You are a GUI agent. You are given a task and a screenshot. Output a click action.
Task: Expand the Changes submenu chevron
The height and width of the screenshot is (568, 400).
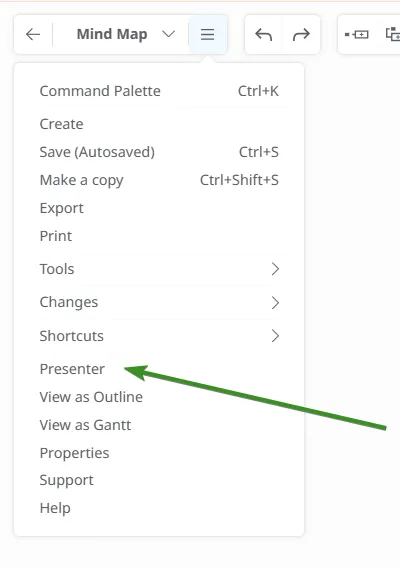coord(275,302)
